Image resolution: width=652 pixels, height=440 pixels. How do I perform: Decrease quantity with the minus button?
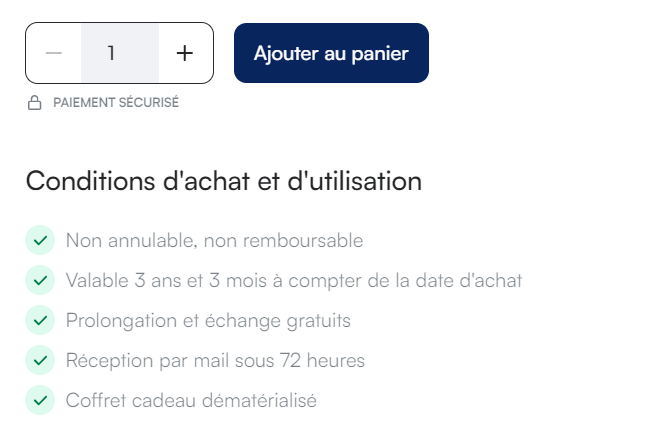(x=54, y=53)
